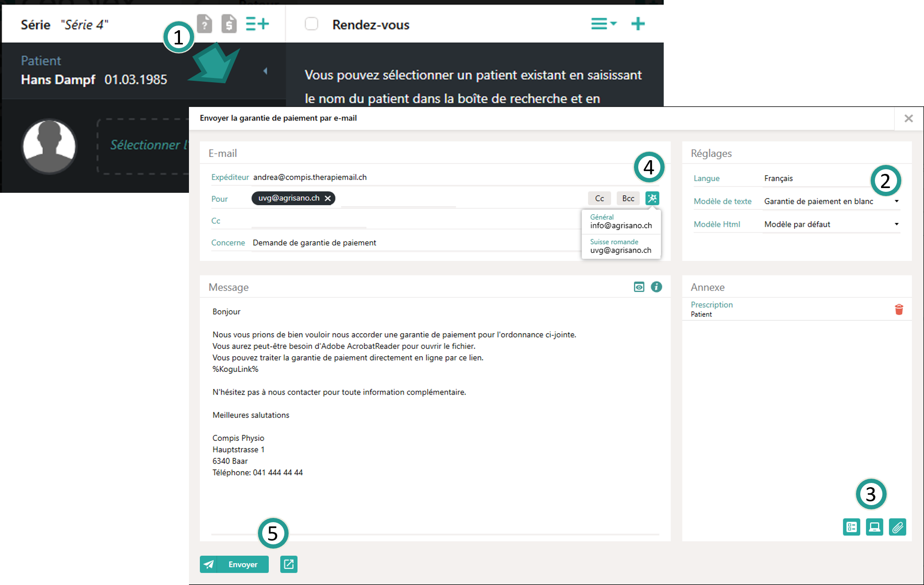The height and width of the screenshot is (585, 924).
Task: Open message info icon
Action: (656, 287)
